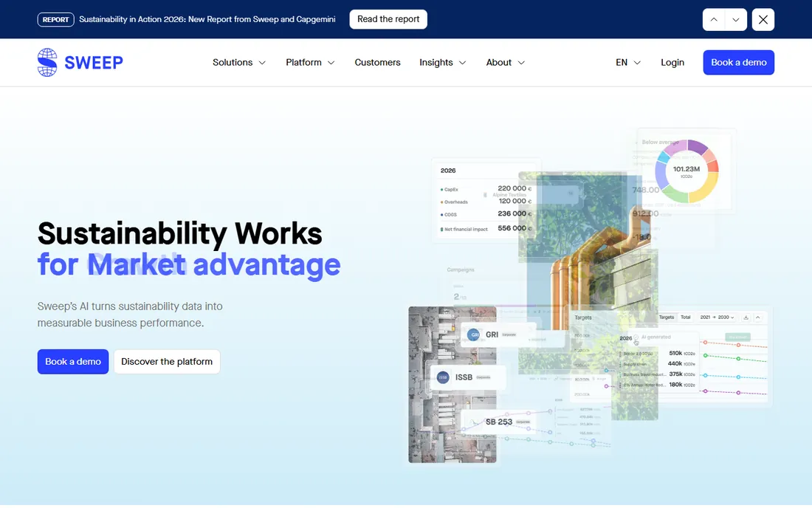Image resolution: width=812 pixels, height=508 pixels.
Task: Expand the About menu
Action: click(x=505, y=62)
